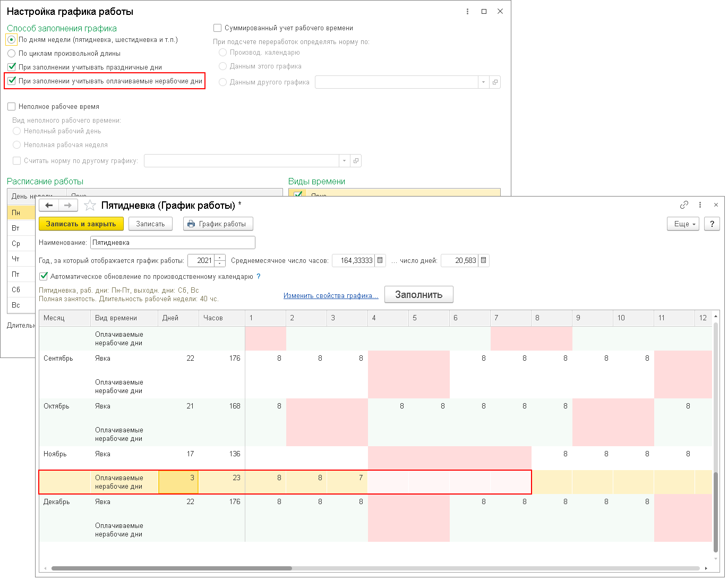
Task: Expand dropdown of Считать норму по другому графику
Action: [x=344, y=161]
